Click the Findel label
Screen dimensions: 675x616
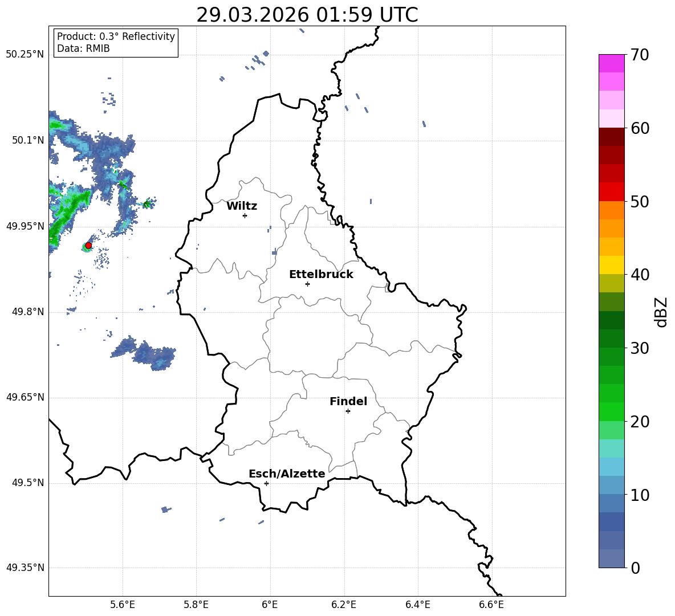348,401
